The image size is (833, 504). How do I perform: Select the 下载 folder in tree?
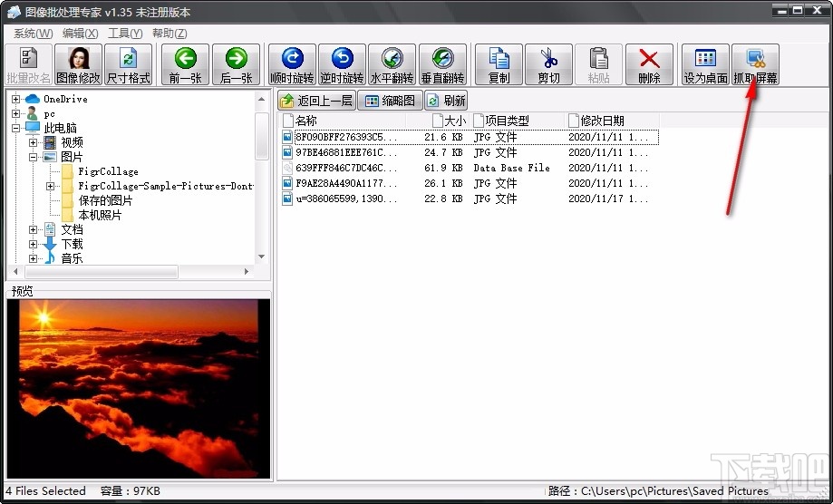72,245
